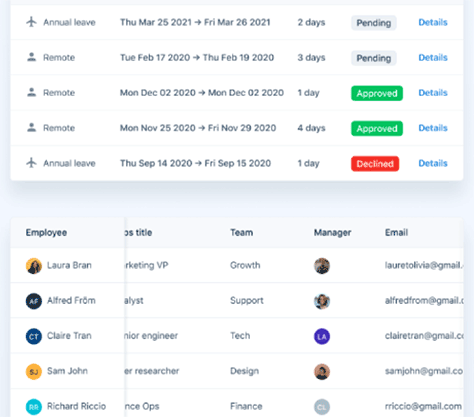Click the Declined status badge
474x417 pixels.
375,164
